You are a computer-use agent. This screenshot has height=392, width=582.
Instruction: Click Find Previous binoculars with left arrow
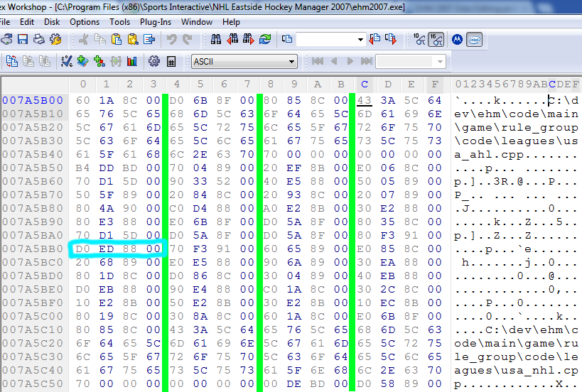click(232, 39)
